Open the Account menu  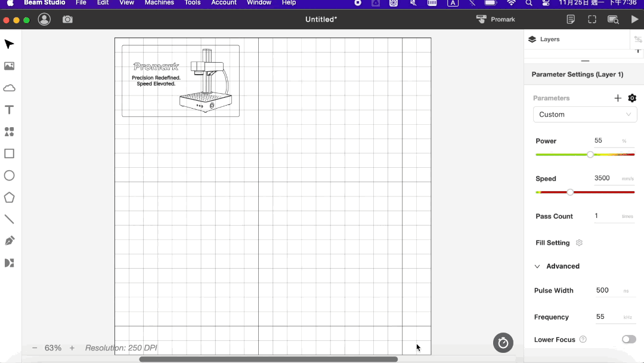(x=224, y=3)
